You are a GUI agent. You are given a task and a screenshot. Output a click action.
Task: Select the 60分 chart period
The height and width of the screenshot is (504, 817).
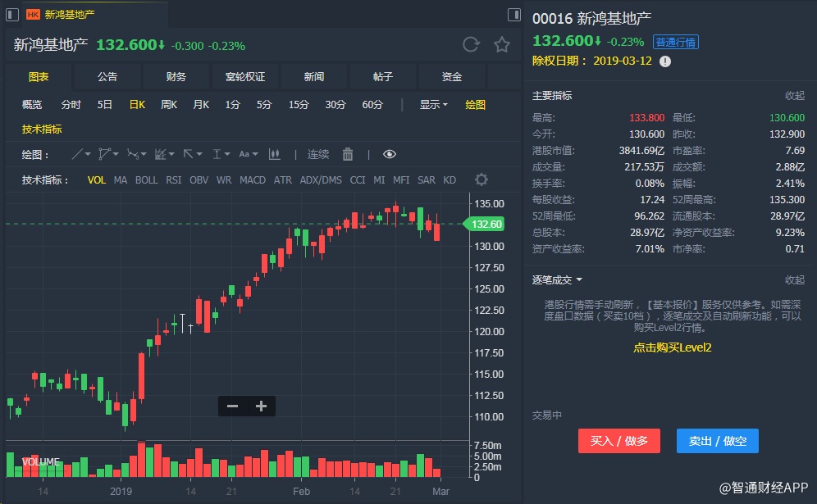pos(372,105)
